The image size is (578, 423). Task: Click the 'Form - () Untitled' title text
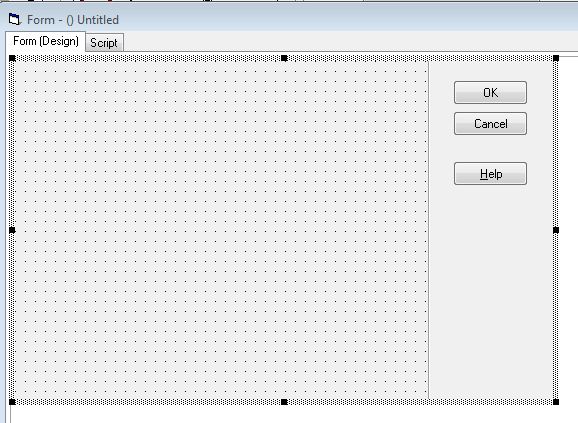pyautogui.click(x=73, y=20)
